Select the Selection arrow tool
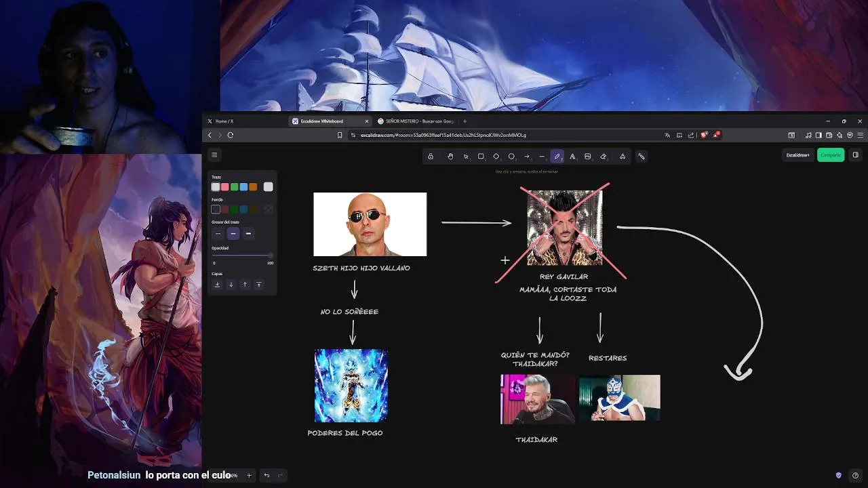 pos(466,157)
